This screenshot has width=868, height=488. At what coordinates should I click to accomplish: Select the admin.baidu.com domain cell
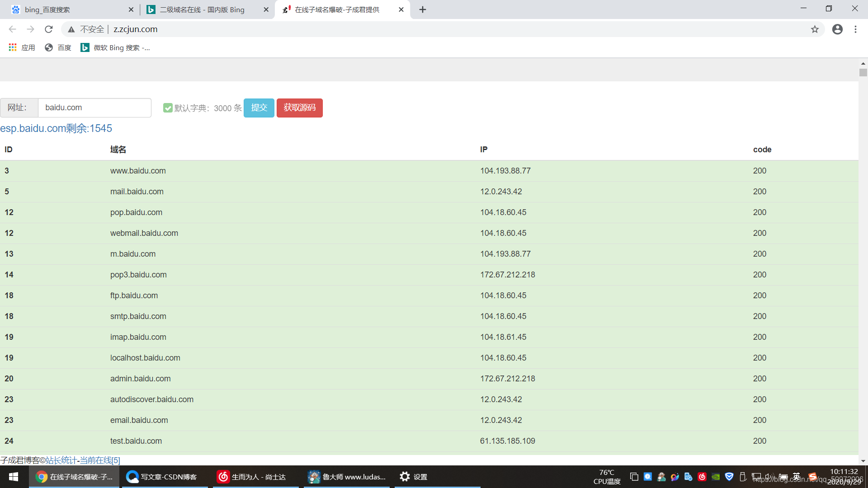pyautogui.click(x=141, y=379)
